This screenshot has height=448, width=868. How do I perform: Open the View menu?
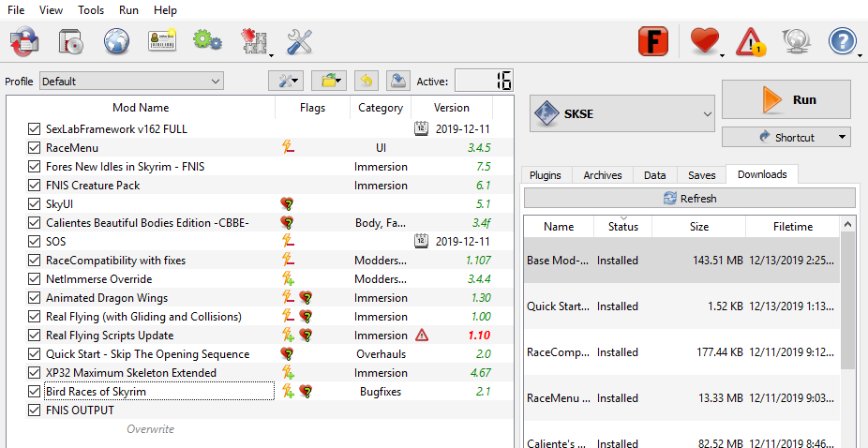tap(52, 10)
